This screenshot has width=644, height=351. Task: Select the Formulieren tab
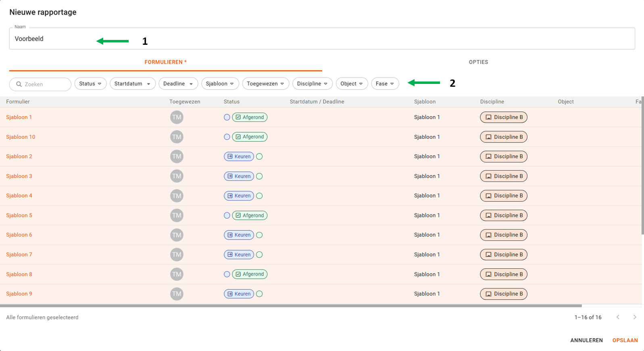click(165, 62)
